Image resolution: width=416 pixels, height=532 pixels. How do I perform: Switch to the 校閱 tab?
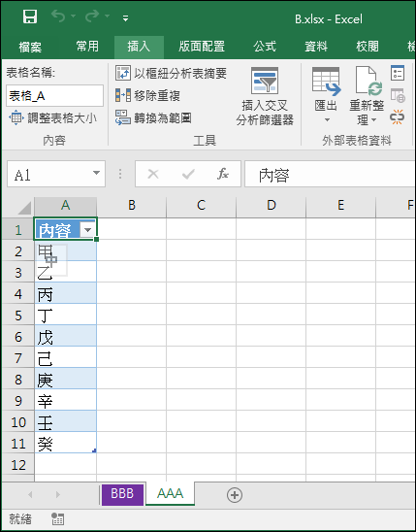(x=367, y=47)
